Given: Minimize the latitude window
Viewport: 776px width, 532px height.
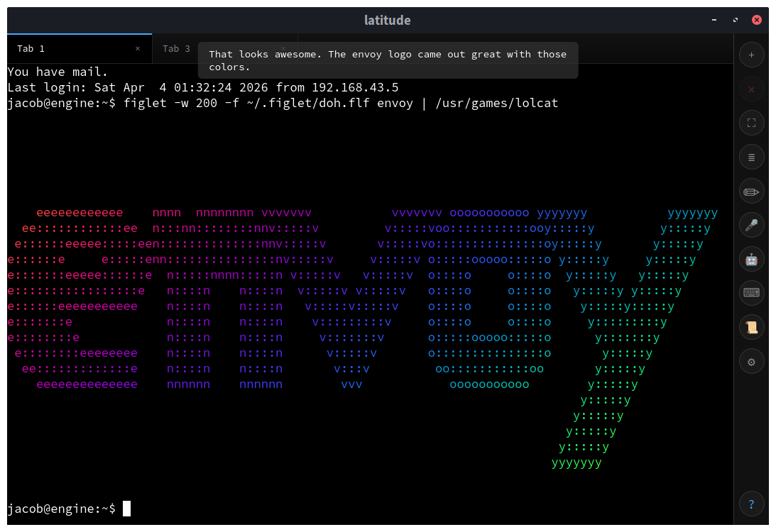Looking at the screenshot, I should tap(714, 20).
